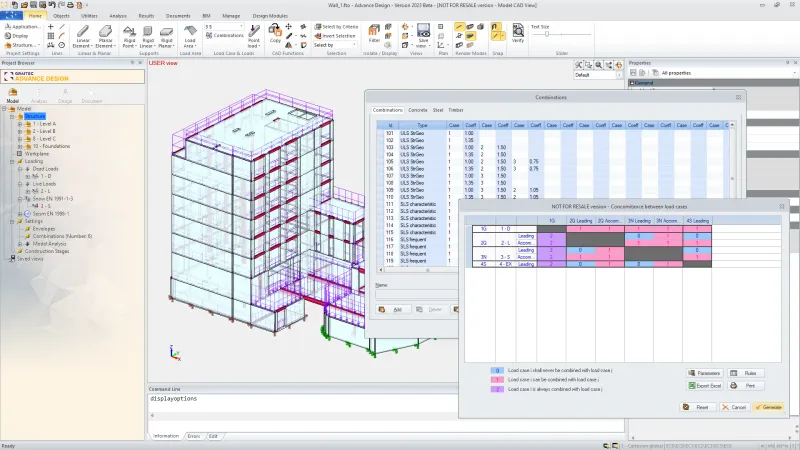Select the Rigid Planar support tool
Screen dimensions: 800x450
tap(166, 36)
